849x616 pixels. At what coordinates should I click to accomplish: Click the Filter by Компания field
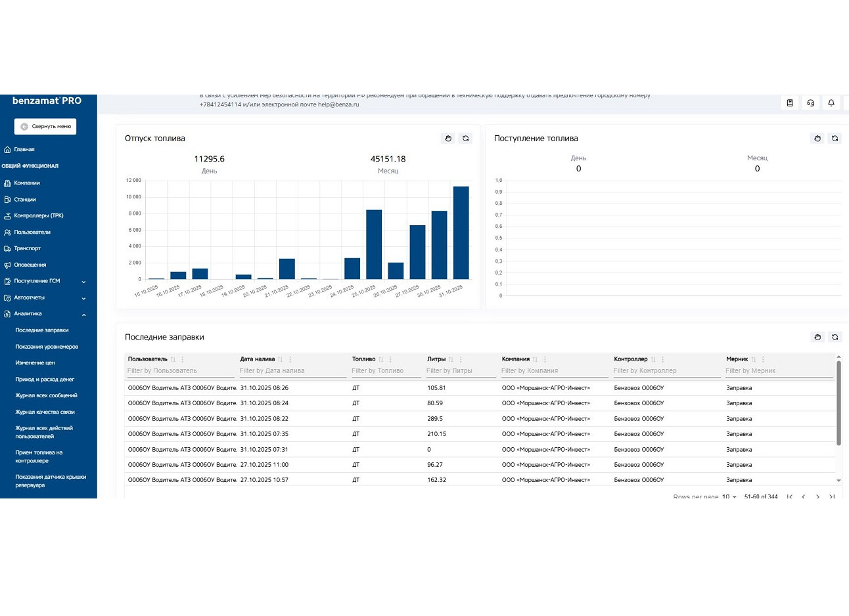(552, 371)
